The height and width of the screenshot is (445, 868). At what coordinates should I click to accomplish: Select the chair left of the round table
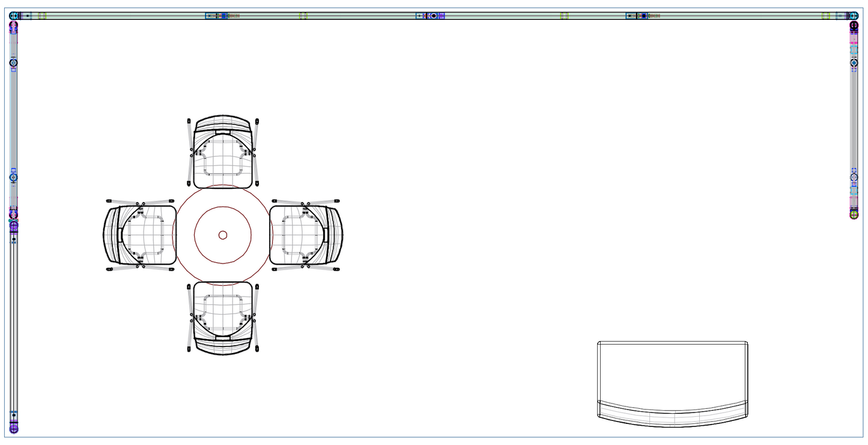140,235
